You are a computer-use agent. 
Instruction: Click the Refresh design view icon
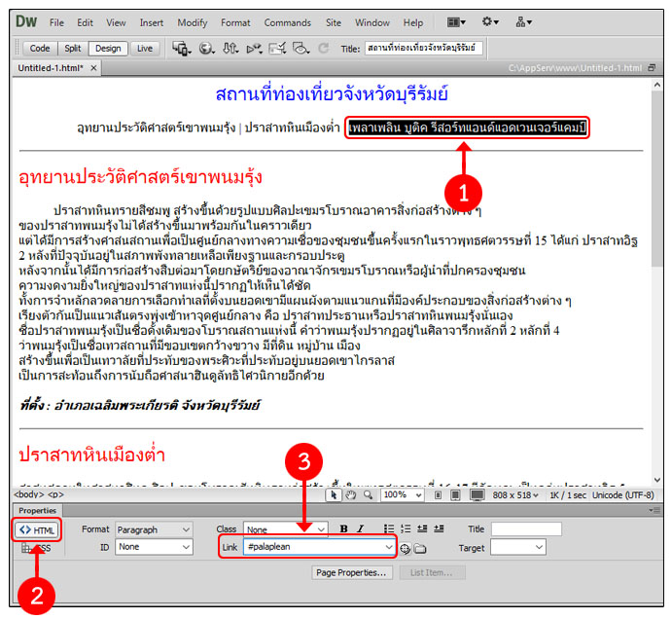[322, 48]
